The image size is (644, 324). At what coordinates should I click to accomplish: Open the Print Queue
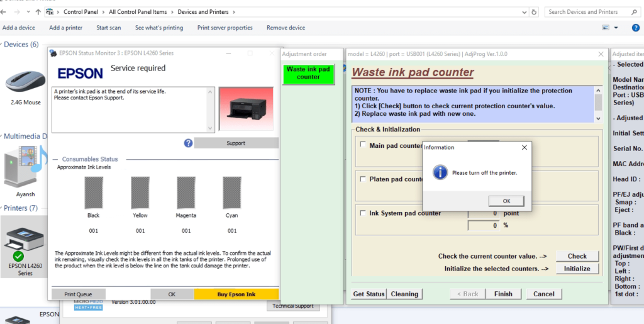pos(79,294)
